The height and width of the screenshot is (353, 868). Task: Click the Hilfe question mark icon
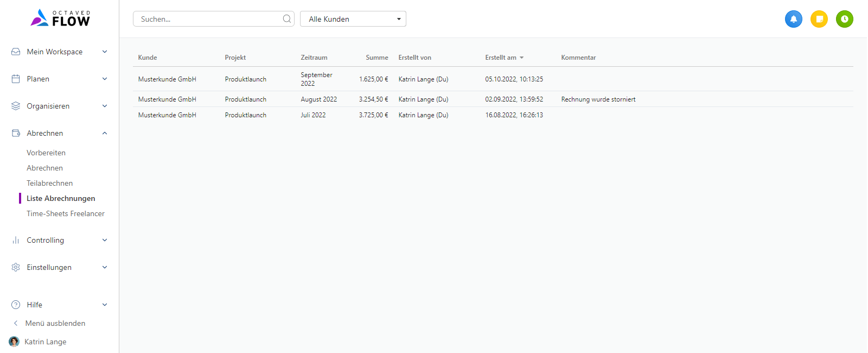(16, 305)
